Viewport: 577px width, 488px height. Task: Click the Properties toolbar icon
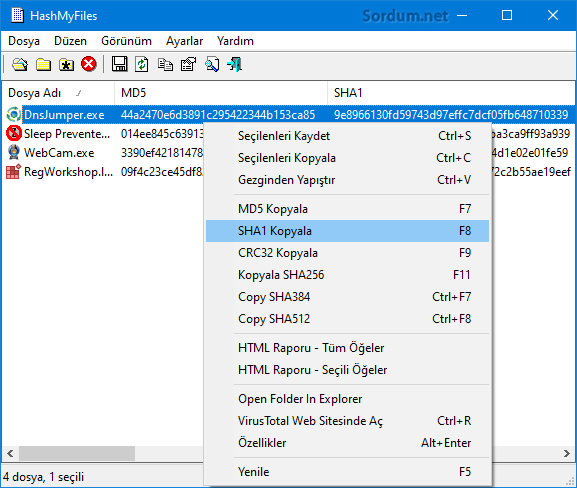[x=188, y=64]
